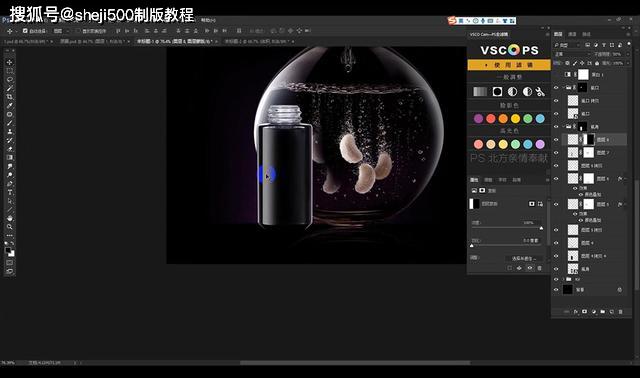Toggle Show Transform Controls checkbox

[78, 31]
